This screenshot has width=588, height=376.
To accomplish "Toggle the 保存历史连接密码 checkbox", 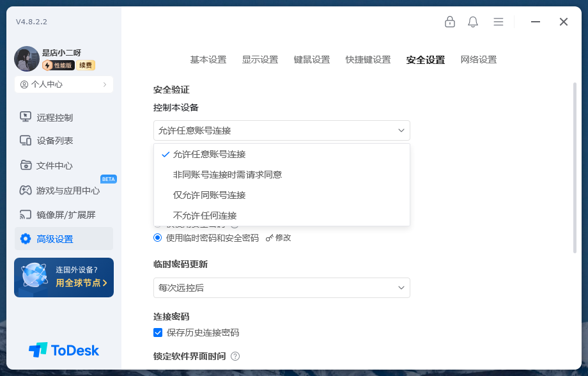I will [158, 333].
